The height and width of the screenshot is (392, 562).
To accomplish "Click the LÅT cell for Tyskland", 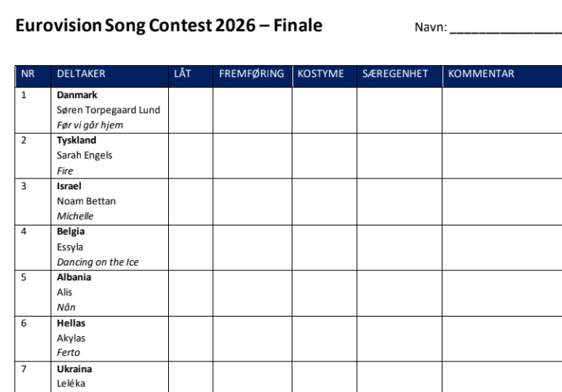I will coord(191,156).
